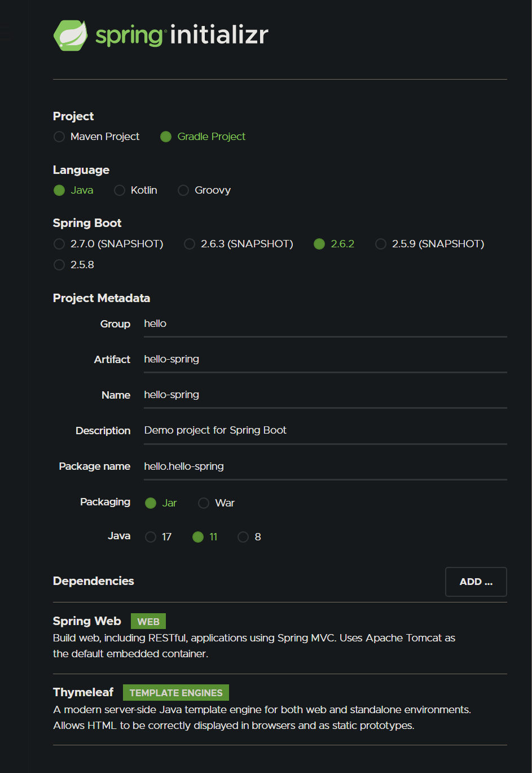The image size is (532, 773).
Task: Select Spring Boot 2.5.9 (SNAPSHOT)
Action: pyautogui.click(x=381, y=244)
